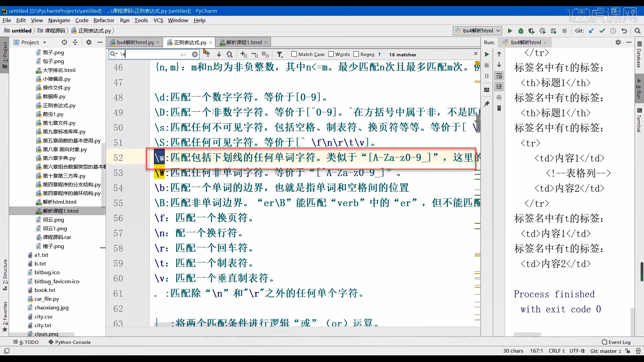Pin the Run tab with the pin icon

(x=487, y=104)
